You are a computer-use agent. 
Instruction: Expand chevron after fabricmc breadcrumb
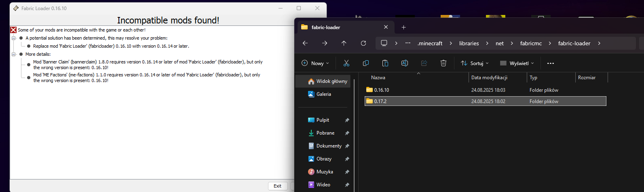(550, 43)
